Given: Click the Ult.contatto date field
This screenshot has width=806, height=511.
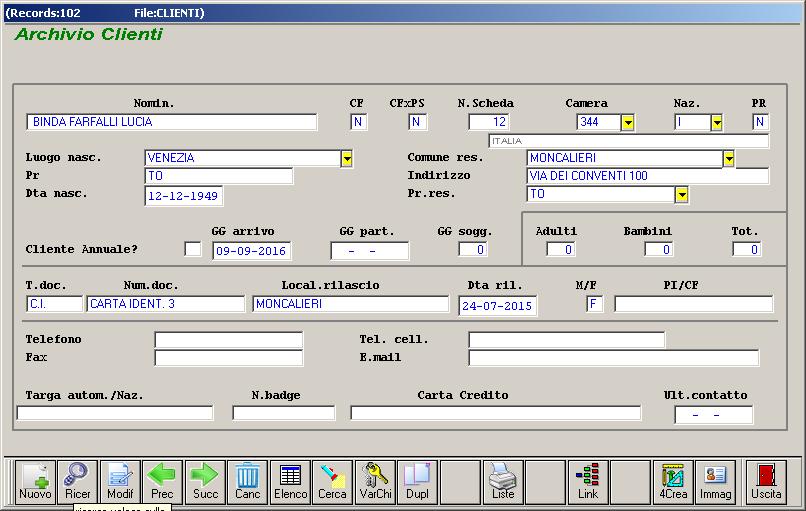Looking at the screenshot, I should (x=713, y=414).
